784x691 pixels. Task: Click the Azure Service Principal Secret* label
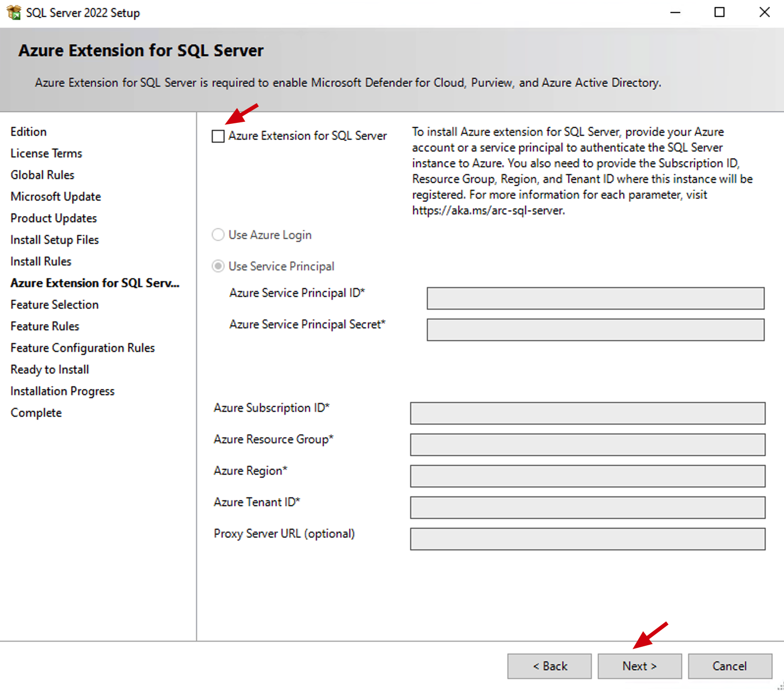coord(308,324)
